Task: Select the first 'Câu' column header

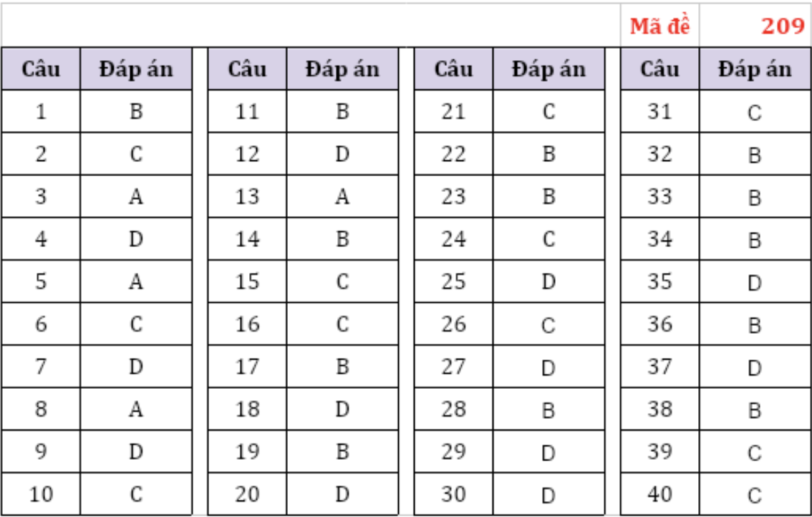Action: point(41,69)
